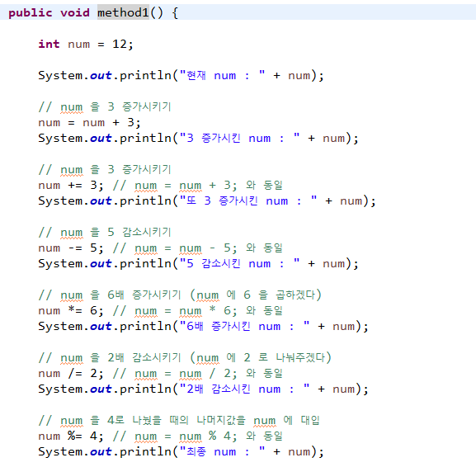Click the highlighted method1 name
The width and height of the screenshot is (476, 467).
(123, 12)
